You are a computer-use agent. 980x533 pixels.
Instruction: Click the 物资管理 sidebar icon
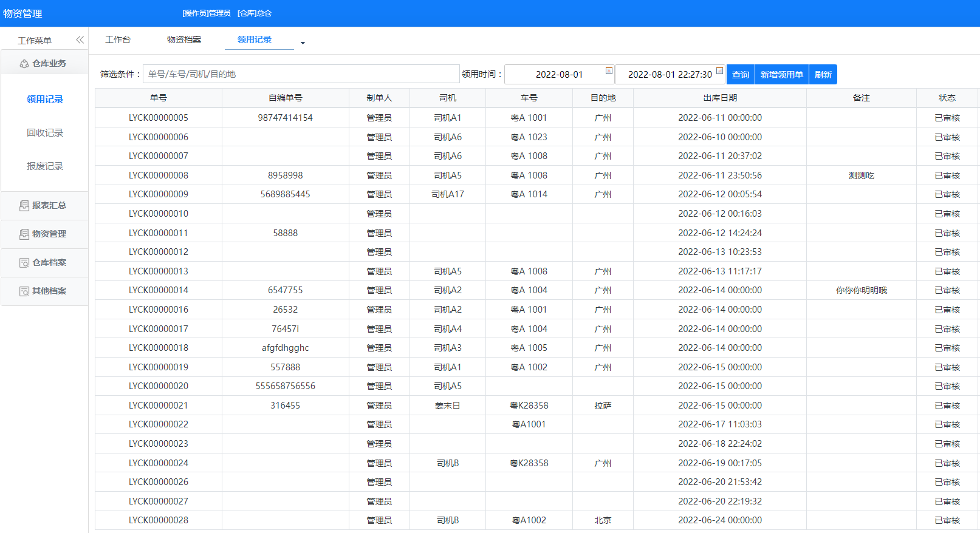click(x=24, y=234)
